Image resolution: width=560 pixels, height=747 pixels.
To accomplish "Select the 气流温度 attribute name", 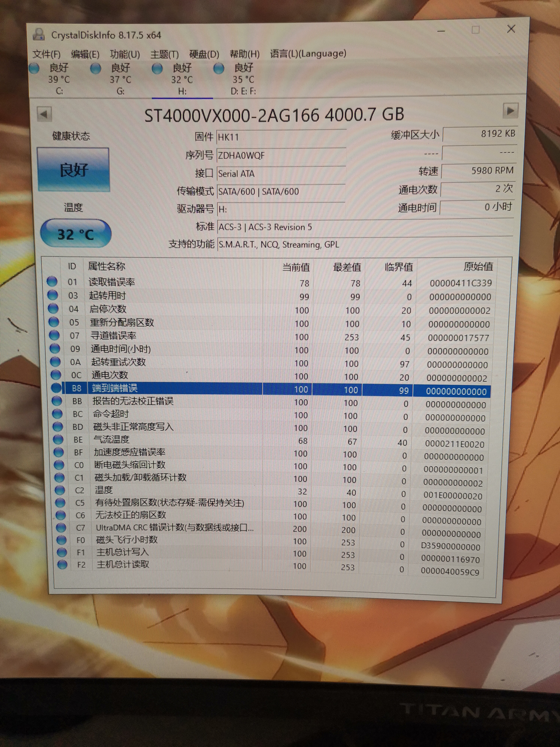I will [x=111, y=439].
